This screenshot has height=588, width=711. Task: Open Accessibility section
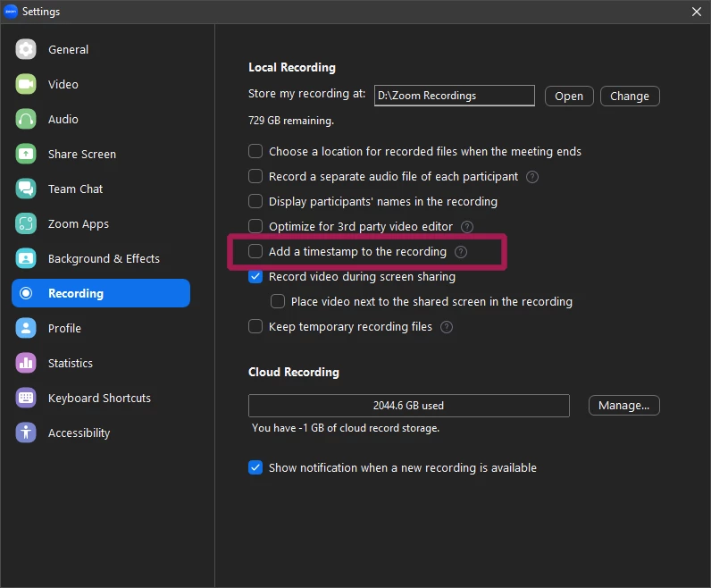click(101, 433)
